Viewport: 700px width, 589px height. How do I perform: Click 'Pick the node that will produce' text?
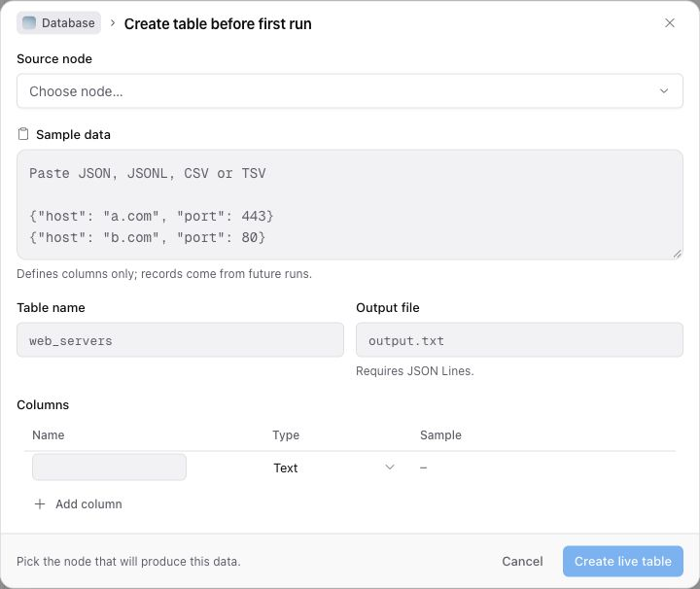click(x=128, y=562)
